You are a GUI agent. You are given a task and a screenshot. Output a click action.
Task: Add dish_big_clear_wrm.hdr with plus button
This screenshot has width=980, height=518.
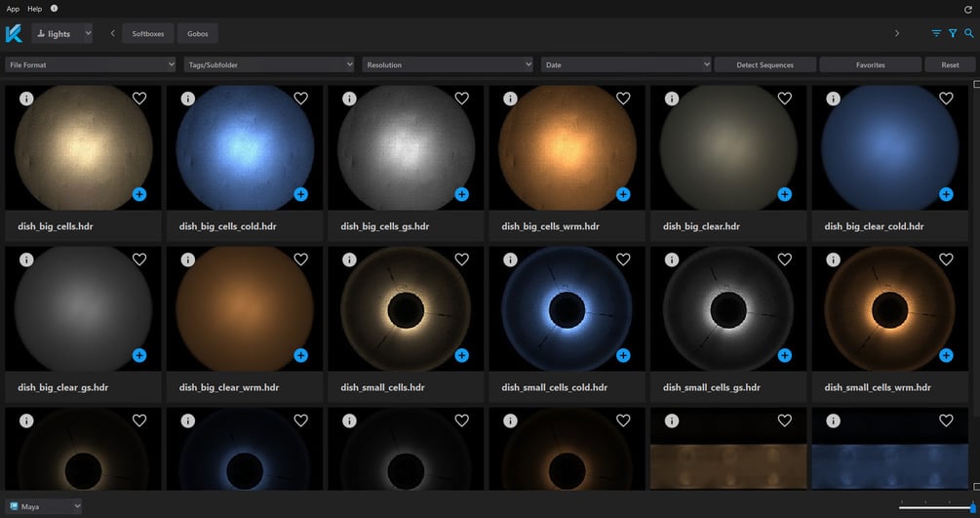[300, 355]
